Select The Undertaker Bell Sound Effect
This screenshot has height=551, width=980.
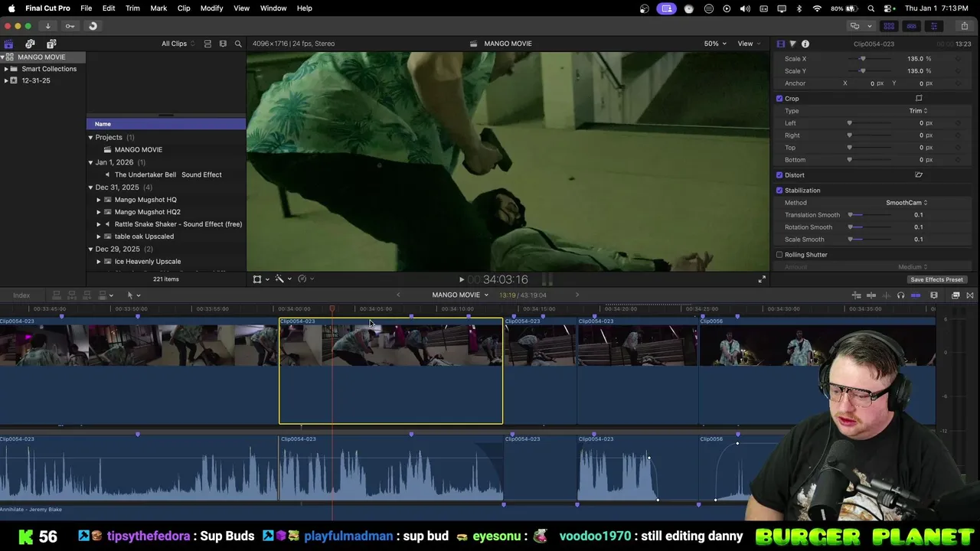click(x=166, y=174)
